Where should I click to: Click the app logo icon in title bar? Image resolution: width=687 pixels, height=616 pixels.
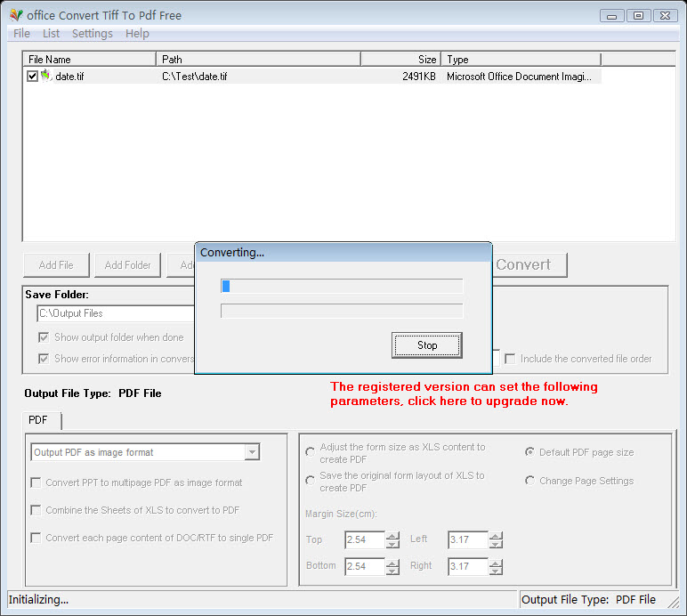tap(16, 15)
